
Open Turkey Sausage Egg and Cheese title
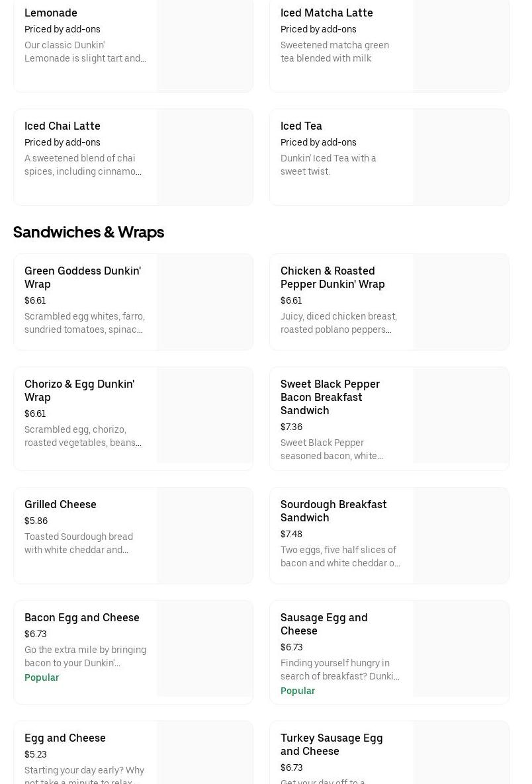coord(331,744)
